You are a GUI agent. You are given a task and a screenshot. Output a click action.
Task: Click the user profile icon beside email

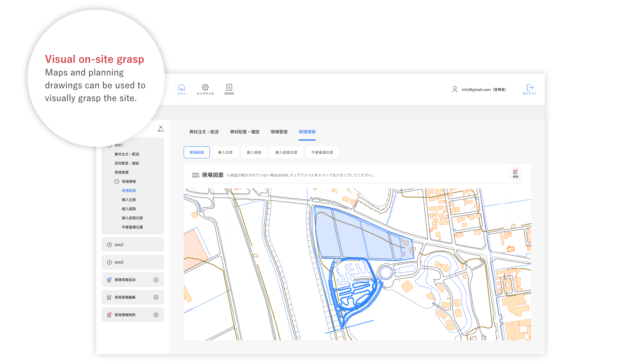click(x=454, y=89)
